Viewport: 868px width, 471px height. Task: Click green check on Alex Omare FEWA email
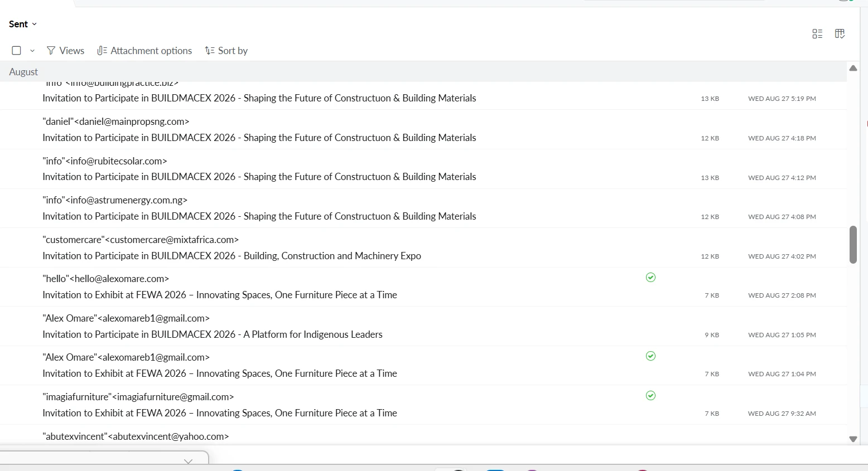point(650,356)
